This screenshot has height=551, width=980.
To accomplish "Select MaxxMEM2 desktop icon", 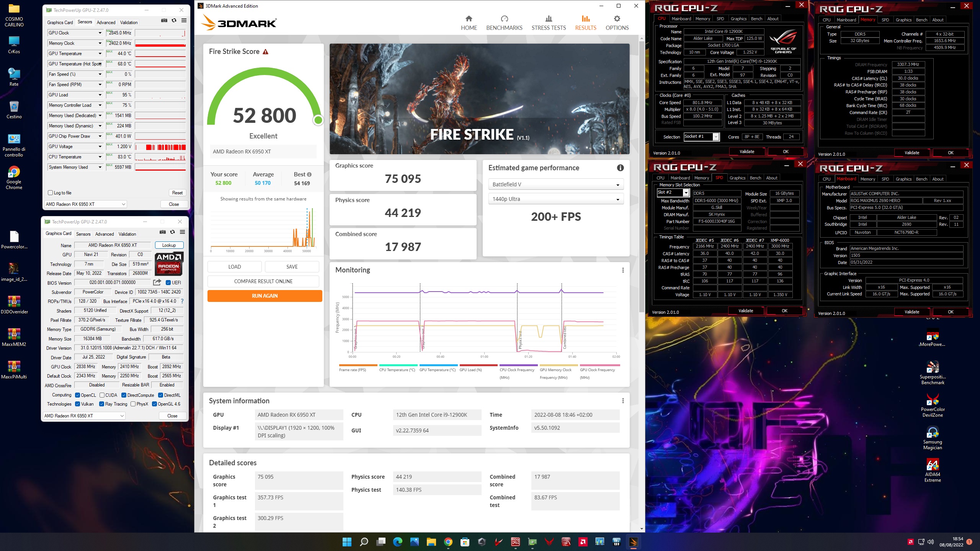I will [x=14, y=337].
